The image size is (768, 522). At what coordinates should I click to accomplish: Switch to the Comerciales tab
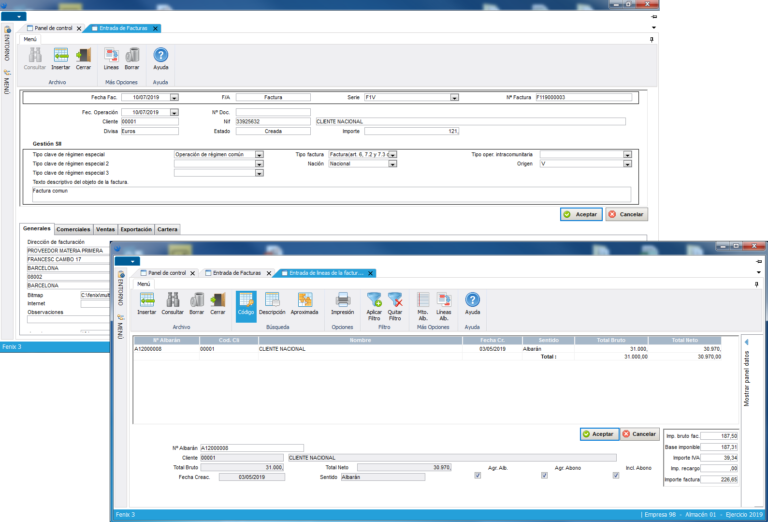73,229
